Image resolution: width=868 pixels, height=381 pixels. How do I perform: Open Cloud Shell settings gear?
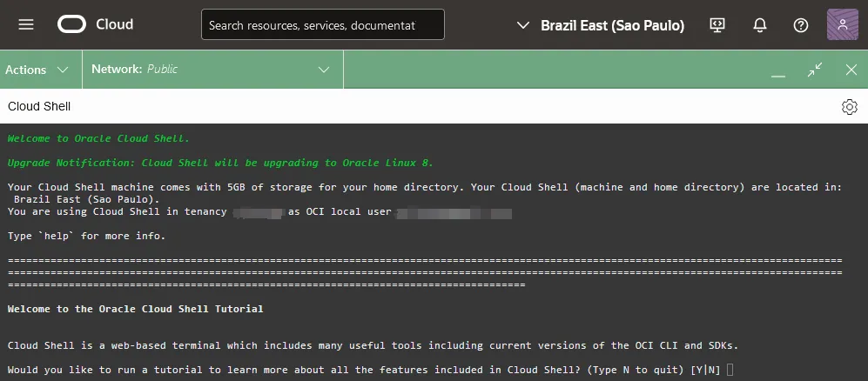[849, 107]
